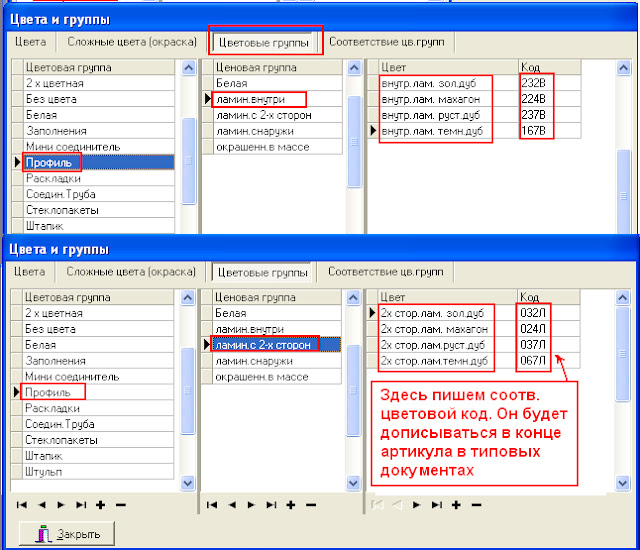Select ламин.снаружи in lower window
The image size is (640, 550).
(277, 361)
